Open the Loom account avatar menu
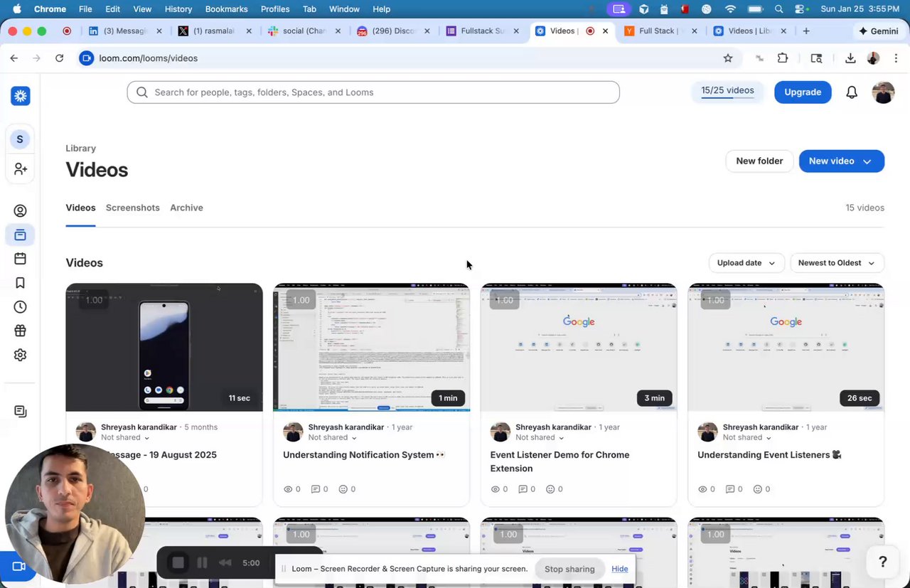 click(883, 92)
